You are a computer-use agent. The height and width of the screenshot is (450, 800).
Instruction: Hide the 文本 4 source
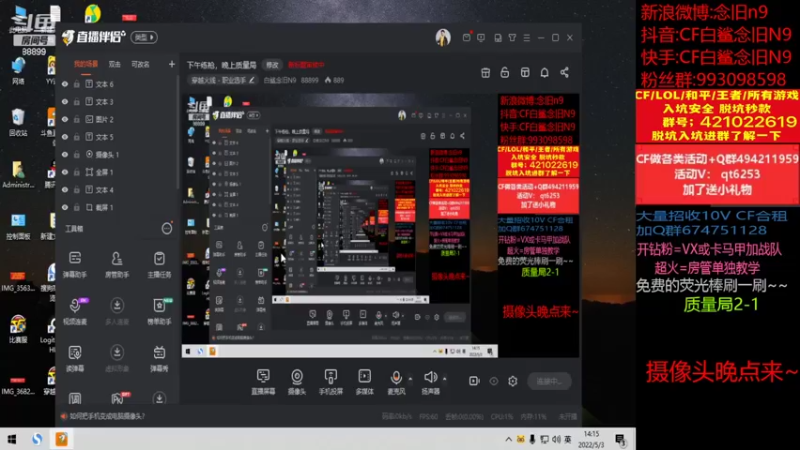[65, 189]
